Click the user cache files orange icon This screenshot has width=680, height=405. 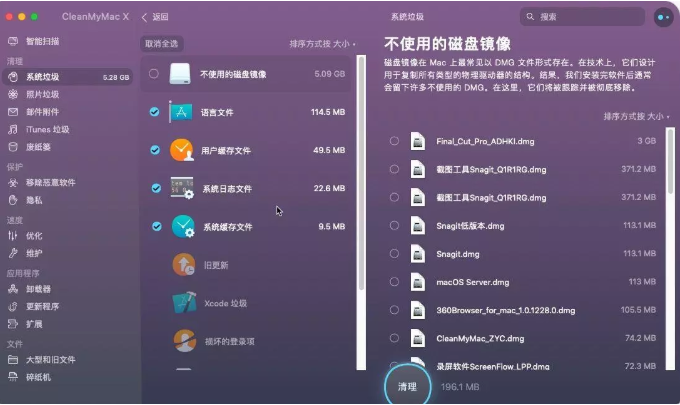pos(182,150)
